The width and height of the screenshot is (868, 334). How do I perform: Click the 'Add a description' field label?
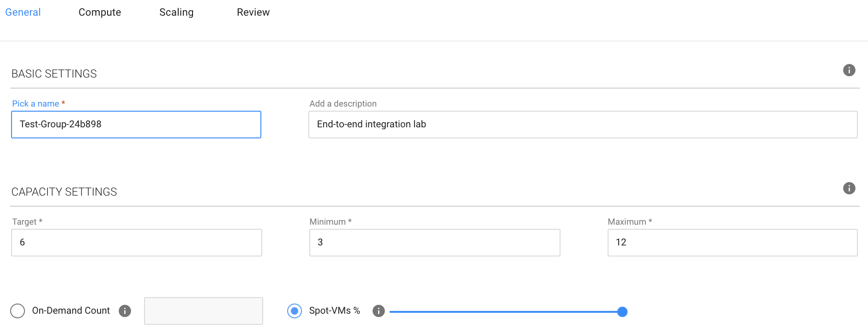pos(343,104)
